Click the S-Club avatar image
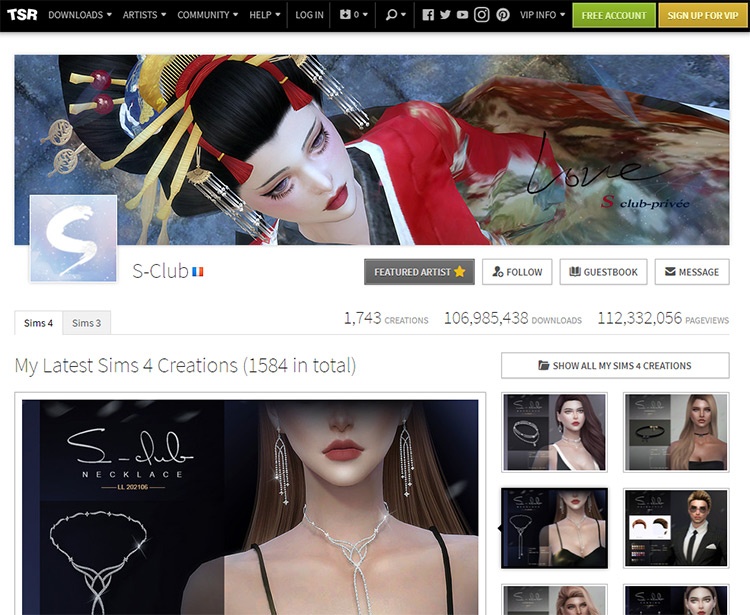Viewport: 750px width, 615px height. [x=73, y=239]
